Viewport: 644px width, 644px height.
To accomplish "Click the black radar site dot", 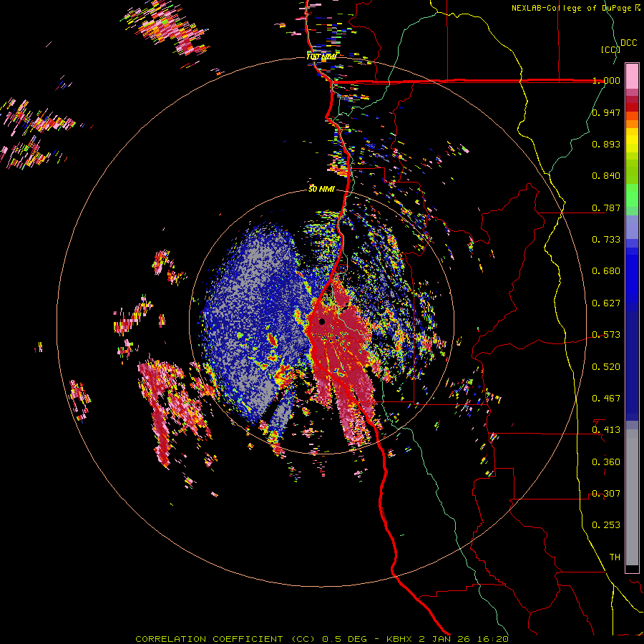I will coord(322,321).
